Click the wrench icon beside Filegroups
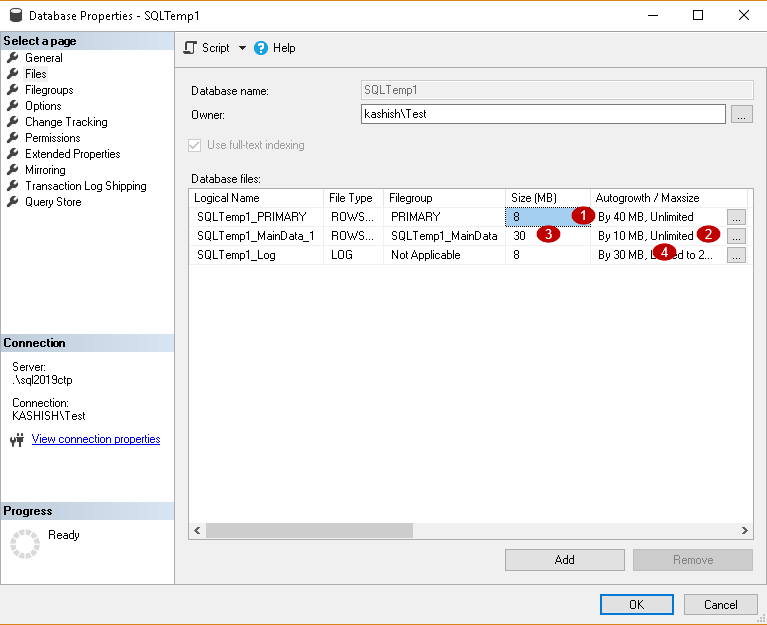 [13, 90]
